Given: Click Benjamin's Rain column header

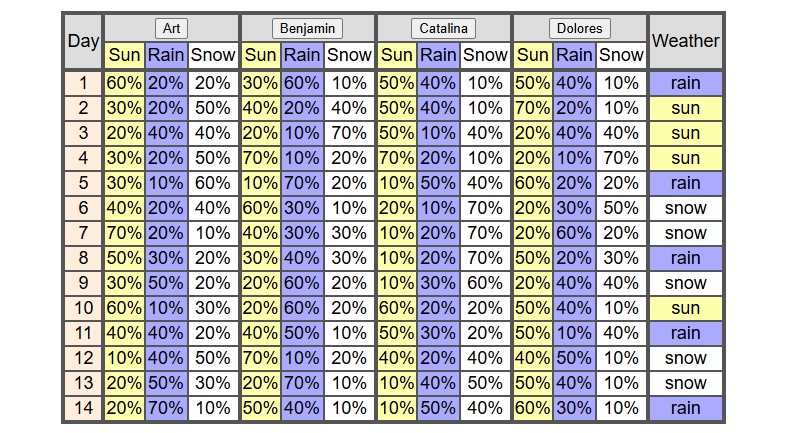Looking at the screenshot, I should (302, 55).
